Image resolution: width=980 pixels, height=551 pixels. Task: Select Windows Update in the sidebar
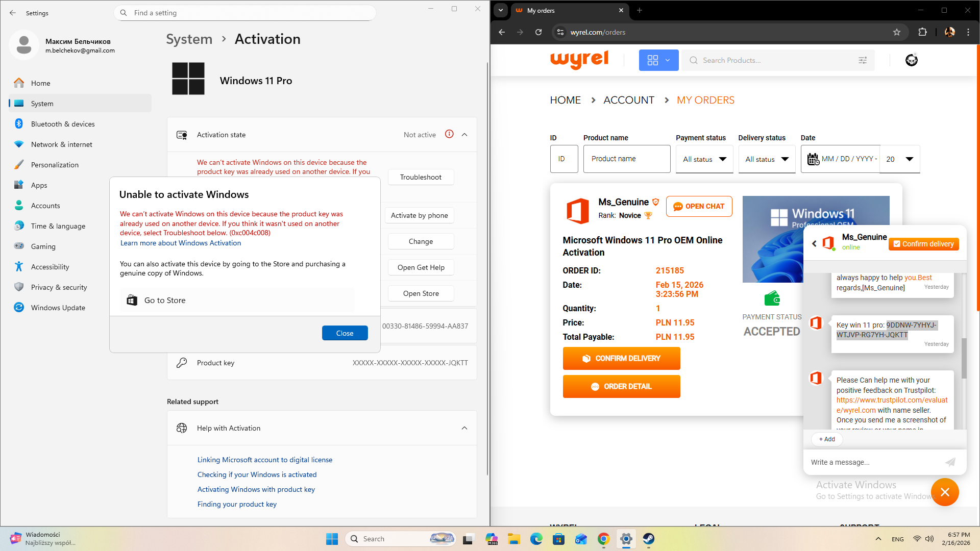tap(58, 308)
